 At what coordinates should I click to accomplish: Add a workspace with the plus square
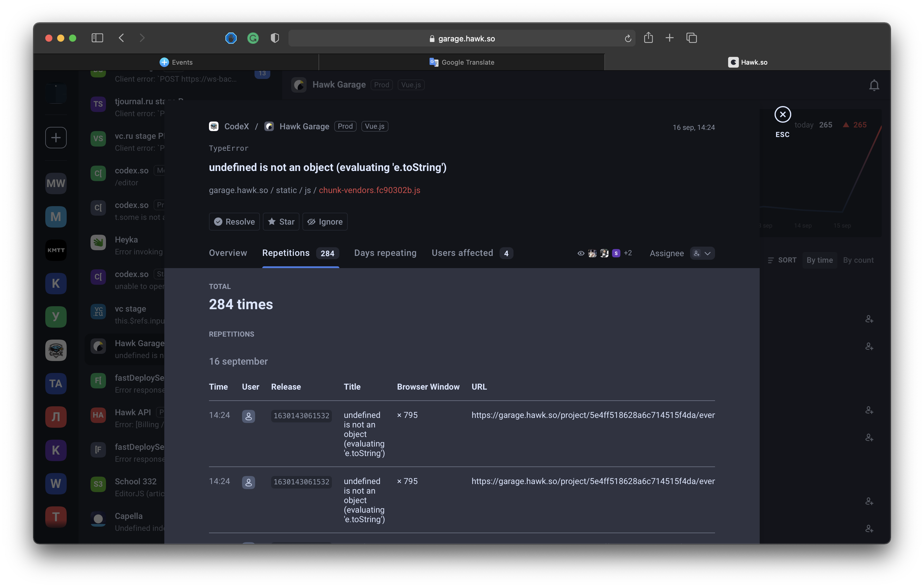click(56, 138)
